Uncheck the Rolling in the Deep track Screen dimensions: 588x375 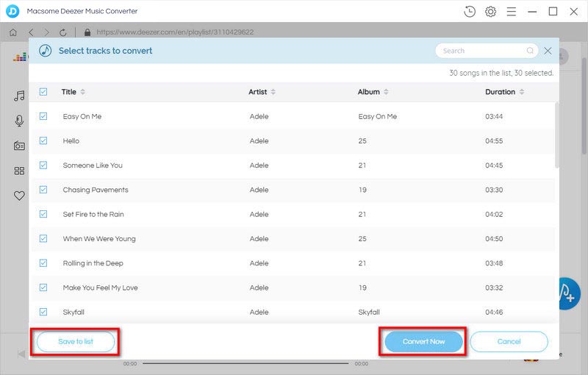click(43, 263)
